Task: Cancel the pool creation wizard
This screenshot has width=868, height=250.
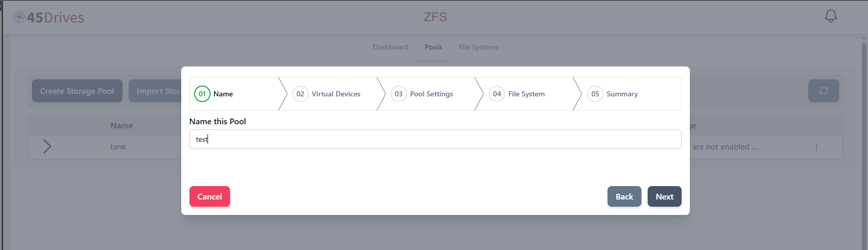Action: pyautogui.click(x=210, y=196)
